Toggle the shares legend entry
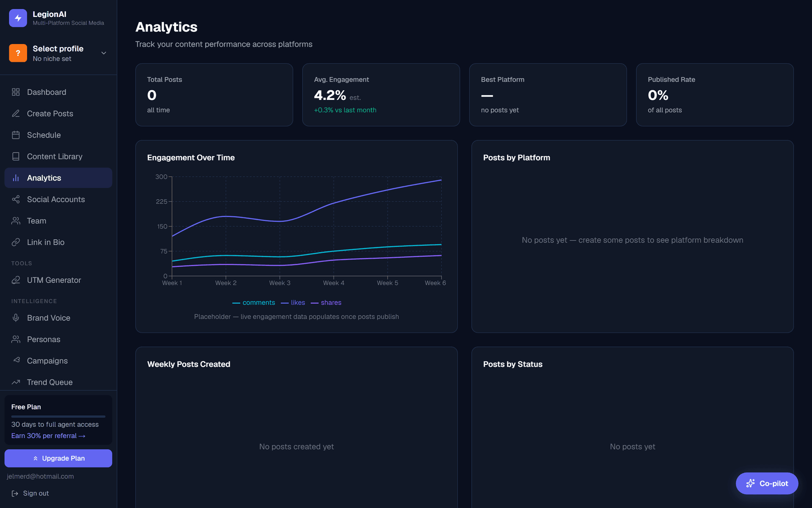This screenshot has width=812, height=508. point(326,303)
